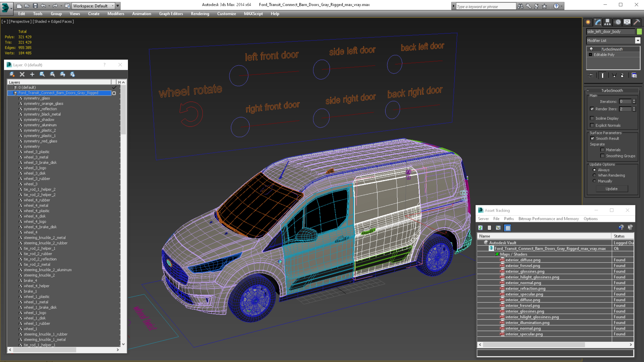
Task: Toggle TurboSmooth modifier lightbulb on/off
Action: point(591,49)
